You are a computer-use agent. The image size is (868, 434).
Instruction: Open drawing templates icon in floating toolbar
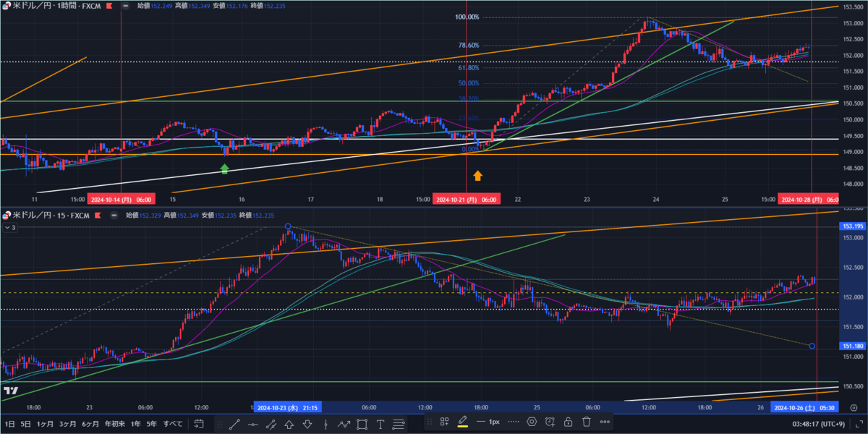445,422
